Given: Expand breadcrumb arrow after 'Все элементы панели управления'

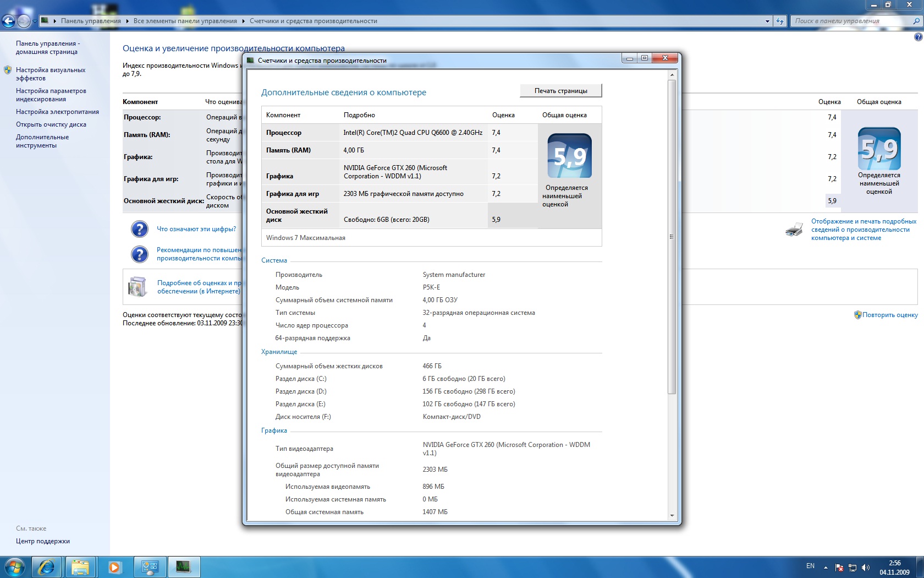Looking at the screenshot, I should point(243,21).
